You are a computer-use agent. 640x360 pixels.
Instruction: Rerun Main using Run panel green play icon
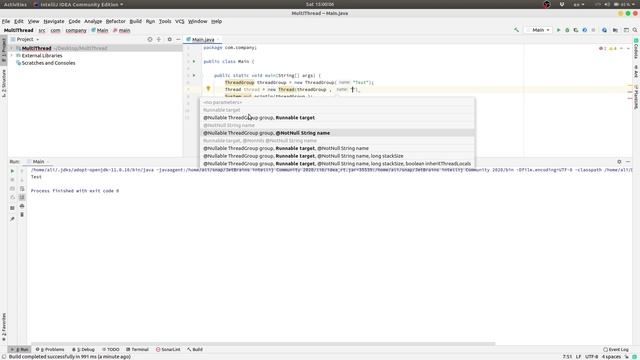pyautogui.click(x=12, y=171)
